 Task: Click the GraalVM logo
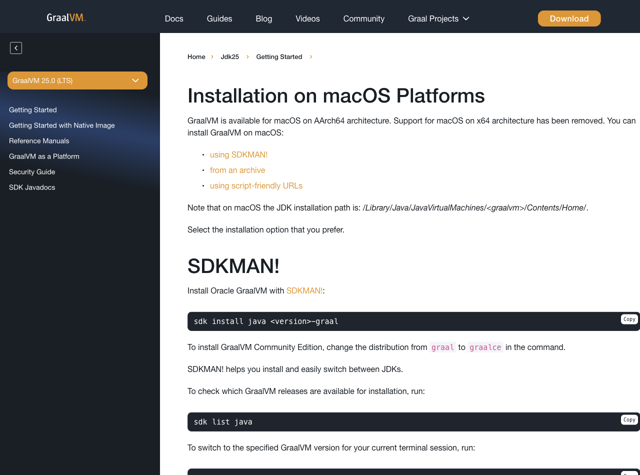[x=66, y=18]
